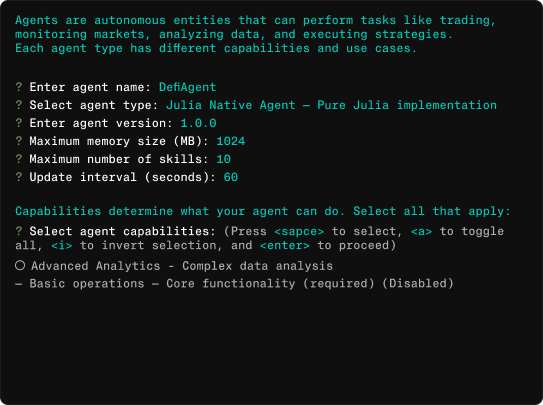The height and width of the screenshot is (405, 543).
Task: Click the dash marker before Basic operations
Action: tap(19, 284)
